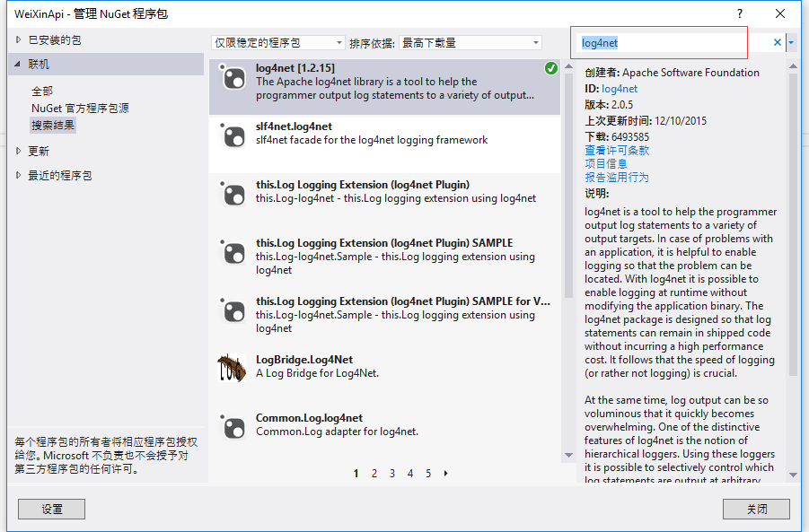Viewport: 809px width, 532px height.
Task: Click the 关闭 button
Action: click(756, 510)
